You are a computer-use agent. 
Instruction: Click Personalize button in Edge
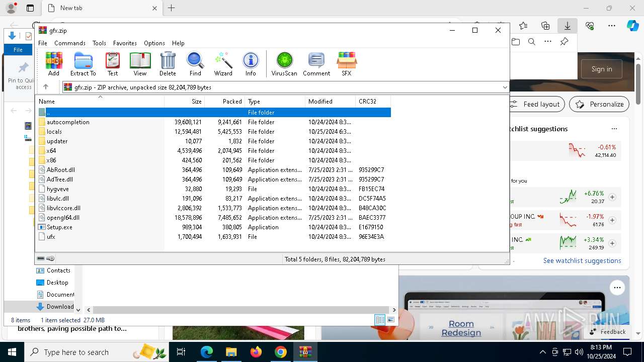599,105
